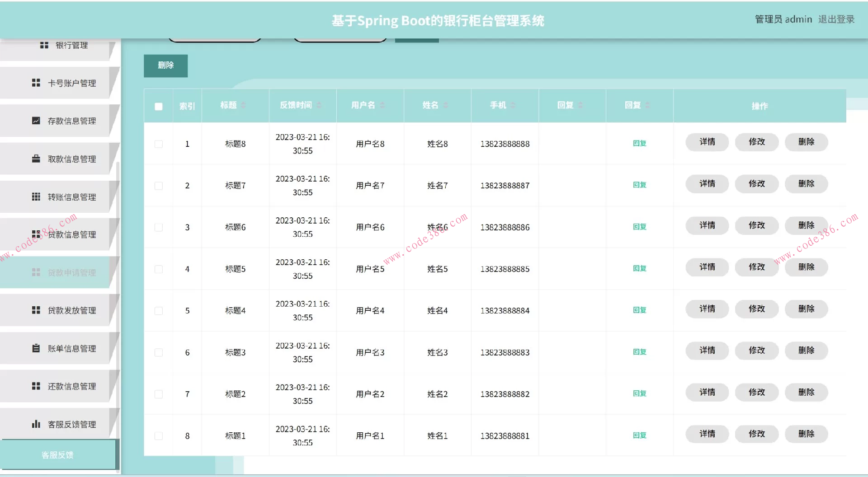868x477 pixels.
Task: Toggle the select-all checkbox in table header
Action: pyautogui.click(x=158, y=106)
